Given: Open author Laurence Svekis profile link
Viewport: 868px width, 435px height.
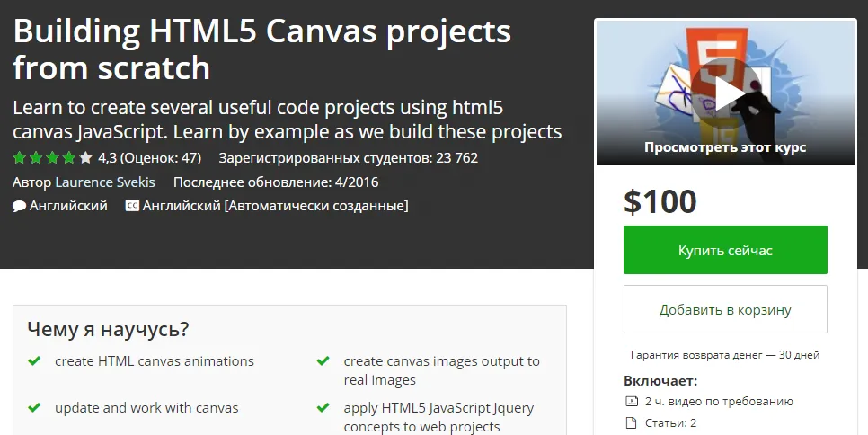Looking at the screenshot, I should click(x=105, y=182).
